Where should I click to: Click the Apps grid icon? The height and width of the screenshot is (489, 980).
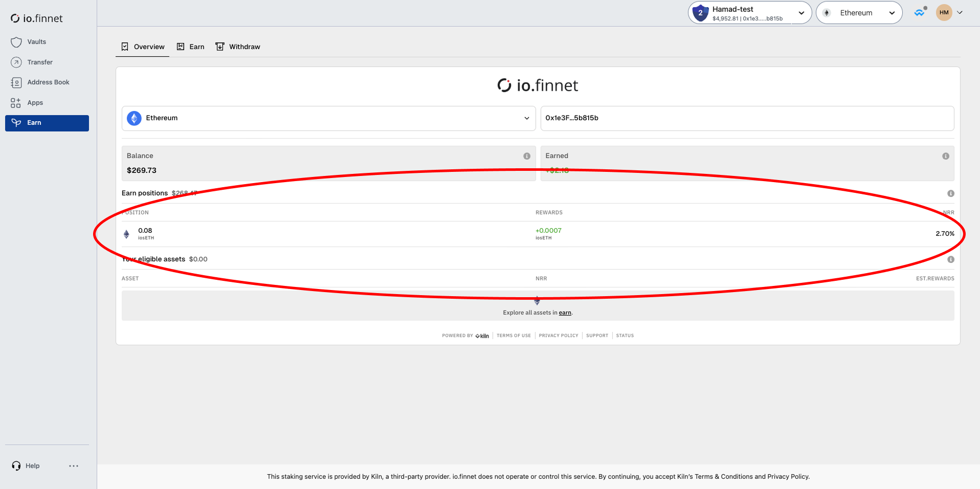pyautogui.click(x=16, y=103)
